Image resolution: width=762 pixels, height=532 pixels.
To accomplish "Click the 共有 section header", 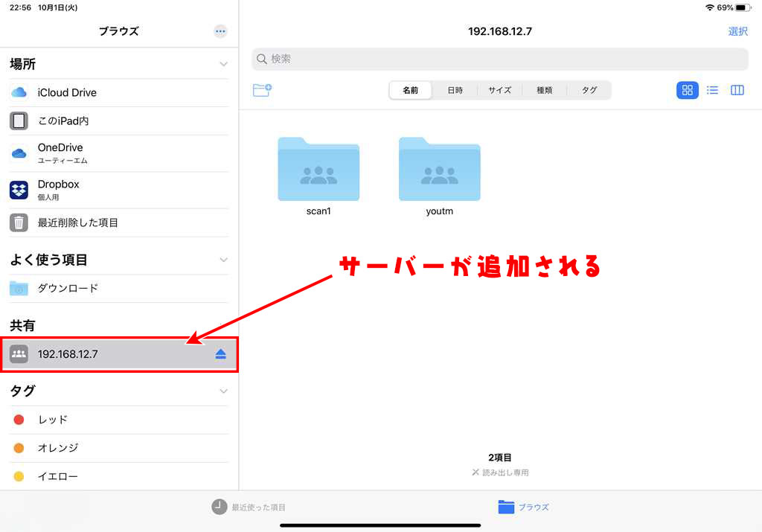I will click(22, 325).
